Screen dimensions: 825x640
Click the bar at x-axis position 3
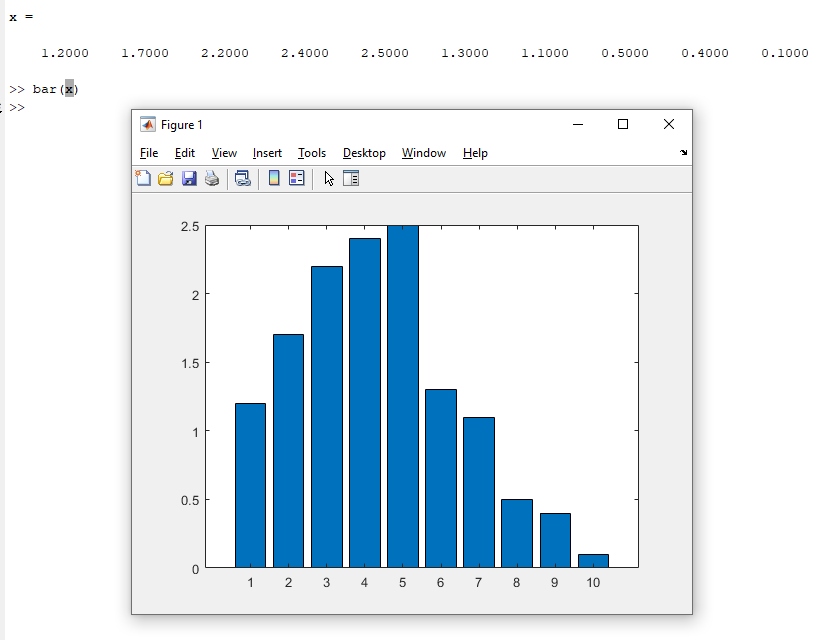point(327,417)
